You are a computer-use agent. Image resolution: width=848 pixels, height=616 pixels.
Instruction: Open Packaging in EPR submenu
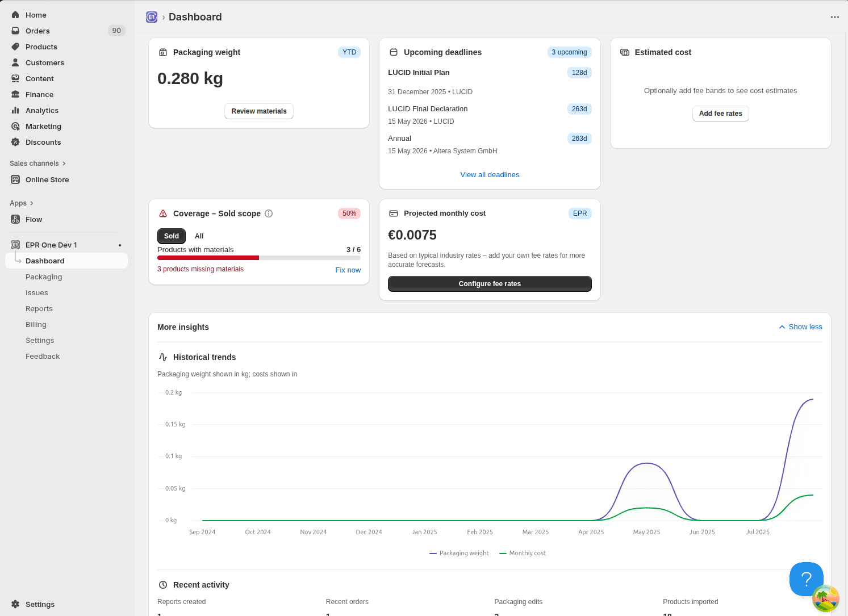pyautogui.click(x=44, y=277)
